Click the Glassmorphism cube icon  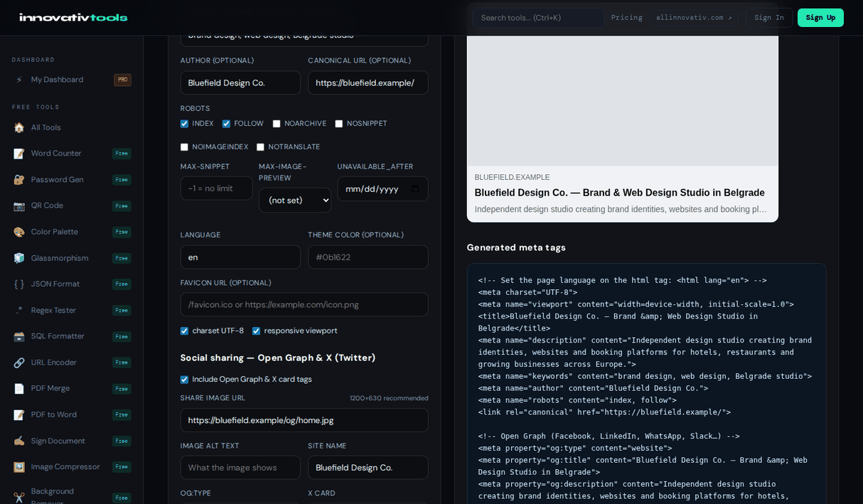point(19,258)
